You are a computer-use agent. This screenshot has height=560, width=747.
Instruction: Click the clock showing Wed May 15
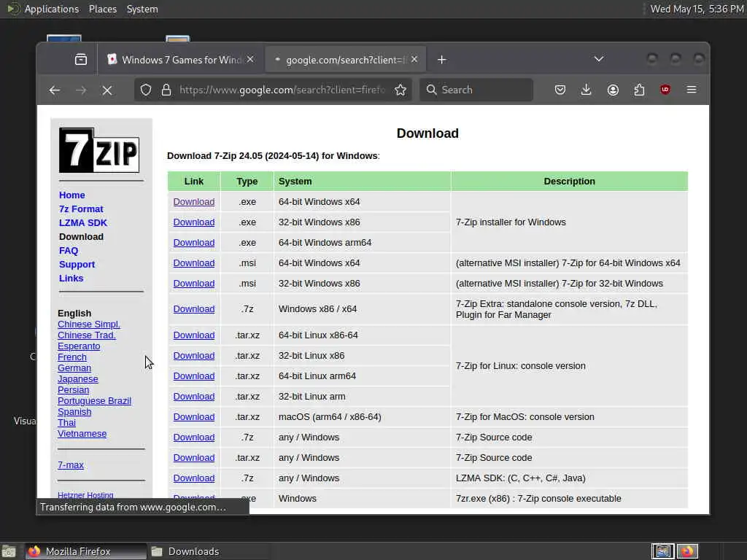[x=697, y=9]
